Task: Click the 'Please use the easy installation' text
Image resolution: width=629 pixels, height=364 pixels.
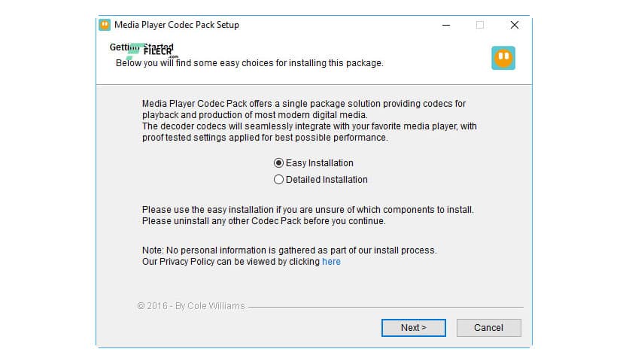Action: 308,210
